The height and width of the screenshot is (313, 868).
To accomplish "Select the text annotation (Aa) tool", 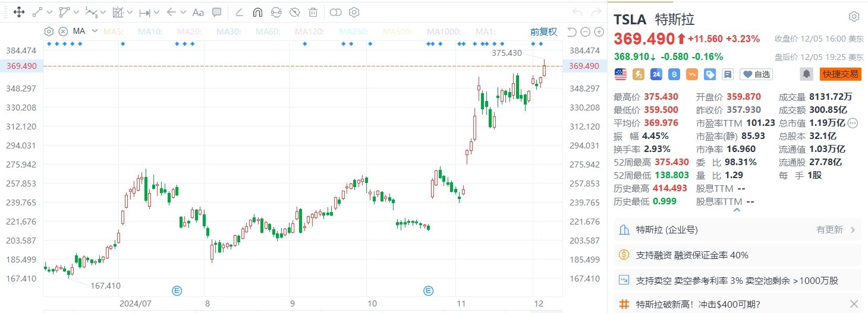I will pos(199,12).
